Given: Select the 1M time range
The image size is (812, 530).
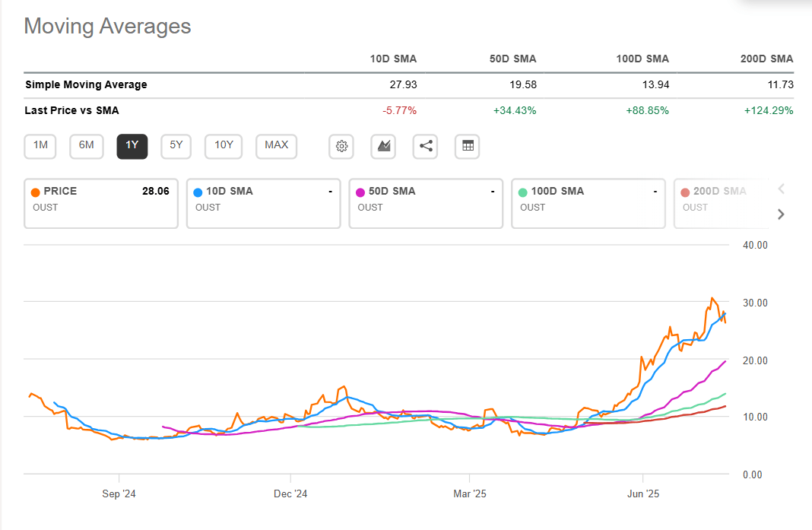Looking at the screenshot, I should (40, 146).
